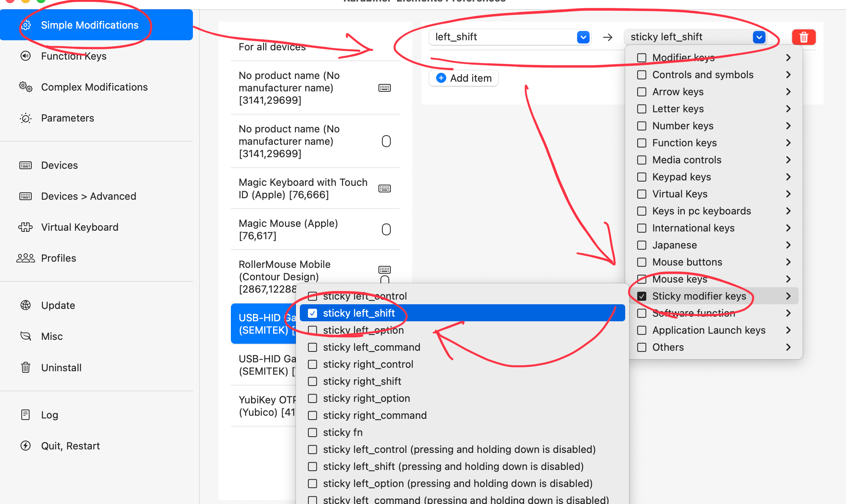The image size is (846, 504).
Task: Select Virtual Keys in the category menu
Action: [714, 194]
